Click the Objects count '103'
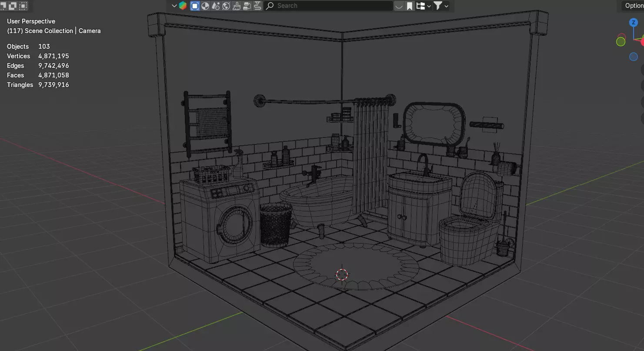 pyautogui.click(x=44, y=47)
